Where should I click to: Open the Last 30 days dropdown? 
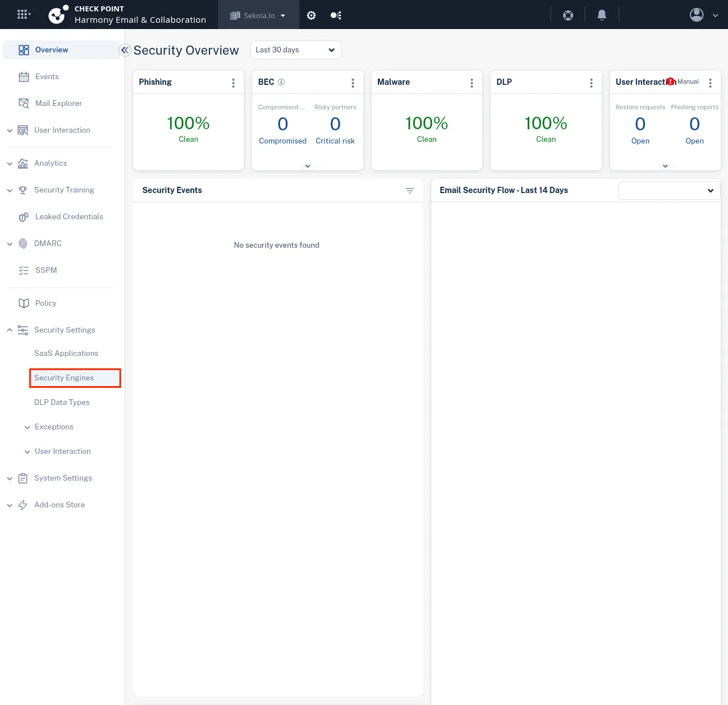click(295, 50)
